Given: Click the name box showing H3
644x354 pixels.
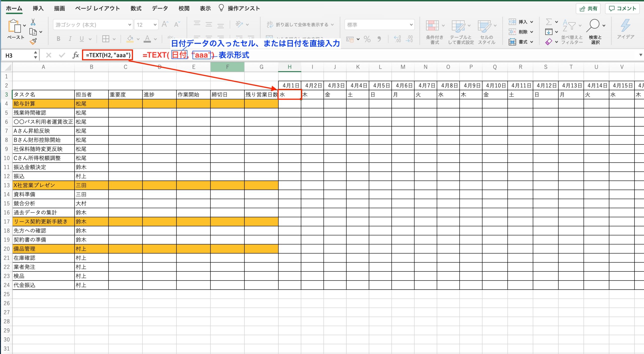Looking at the screenshot, I should (18, 55).
